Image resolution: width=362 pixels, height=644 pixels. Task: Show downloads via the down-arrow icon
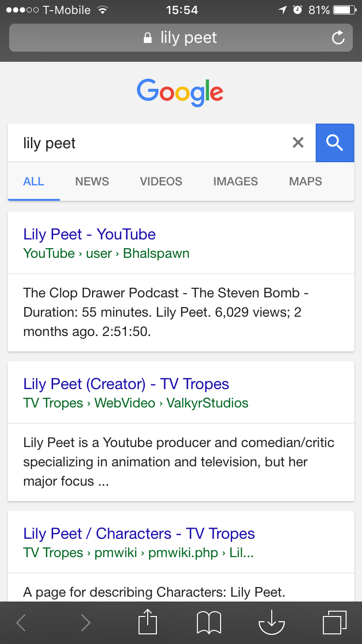(271, 622)
